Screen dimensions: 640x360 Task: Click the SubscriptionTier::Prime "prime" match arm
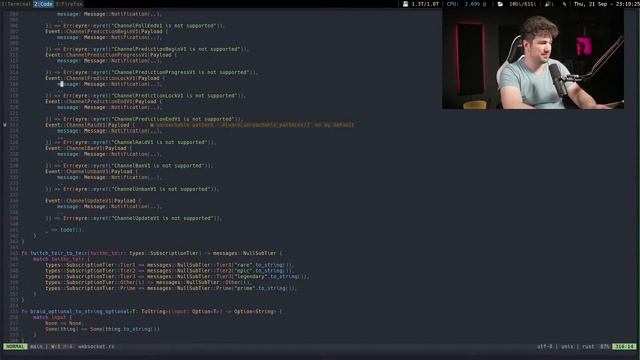[171, 288]
